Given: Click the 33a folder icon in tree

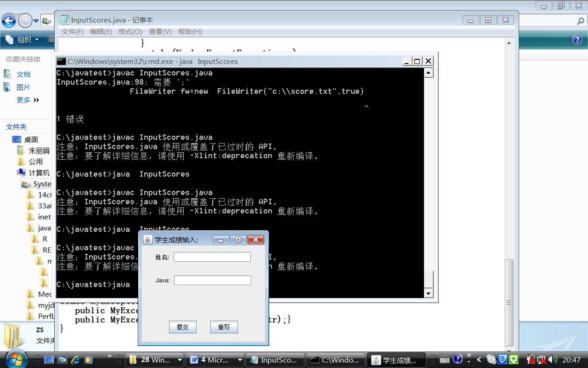Looking at the screenshot, I should coord(31,206).
